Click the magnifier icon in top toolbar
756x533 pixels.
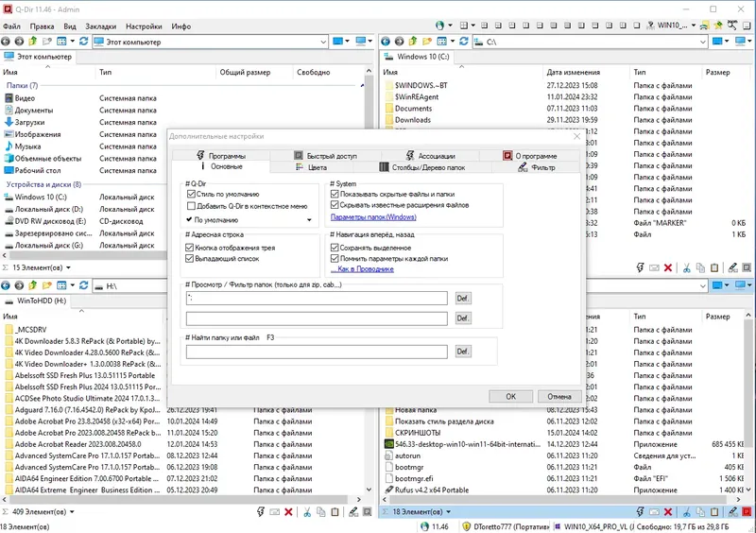point(732,26)
